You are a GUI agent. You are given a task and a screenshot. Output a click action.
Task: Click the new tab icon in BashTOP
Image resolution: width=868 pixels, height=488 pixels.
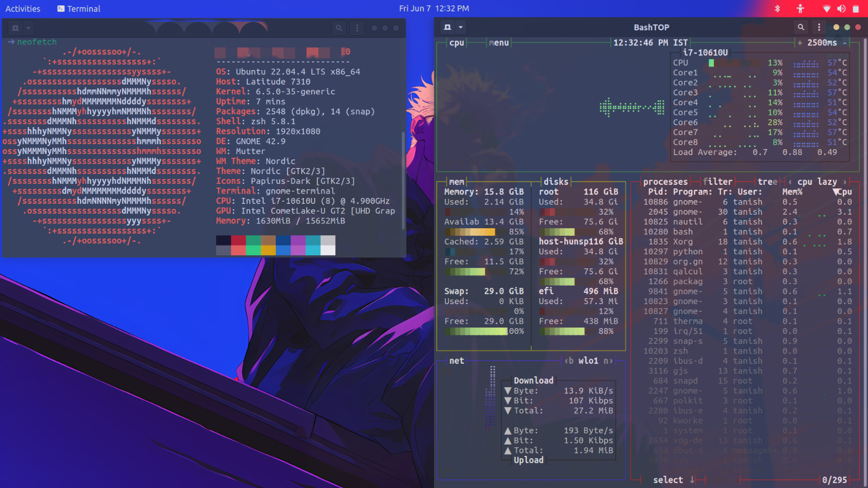coord(448,27)
